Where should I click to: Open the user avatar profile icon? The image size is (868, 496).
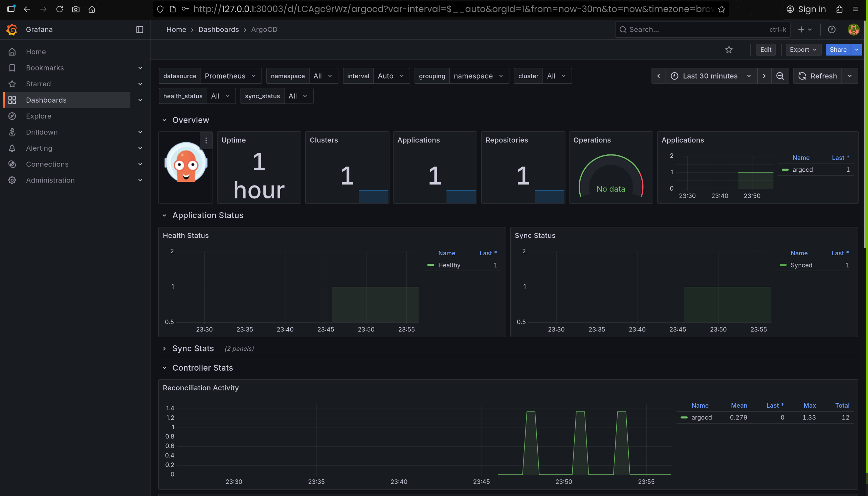click(853, 30)
